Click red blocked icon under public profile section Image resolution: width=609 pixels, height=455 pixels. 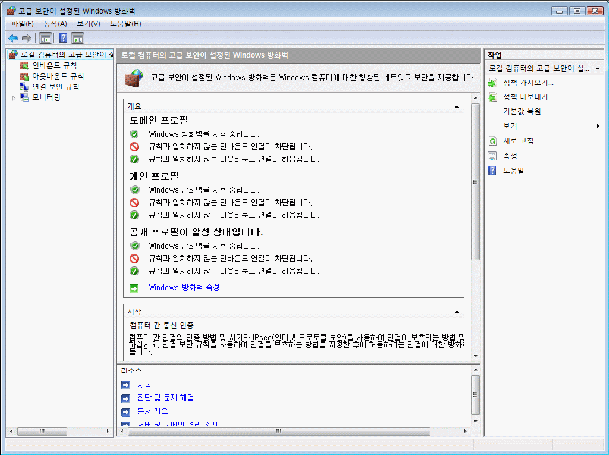pos(134,258)
